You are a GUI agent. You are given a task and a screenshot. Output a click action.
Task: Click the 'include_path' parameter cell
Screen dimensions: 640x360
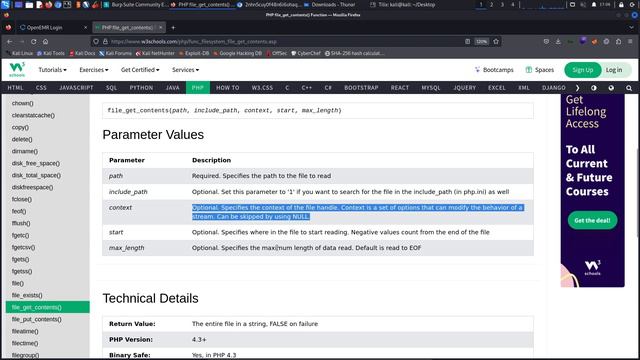pos(128,191)
